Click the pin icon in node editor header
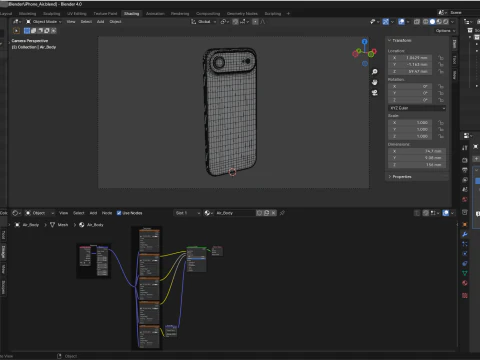Image resolution: width=480 pixels, height=360 pixels. (282, 213)
